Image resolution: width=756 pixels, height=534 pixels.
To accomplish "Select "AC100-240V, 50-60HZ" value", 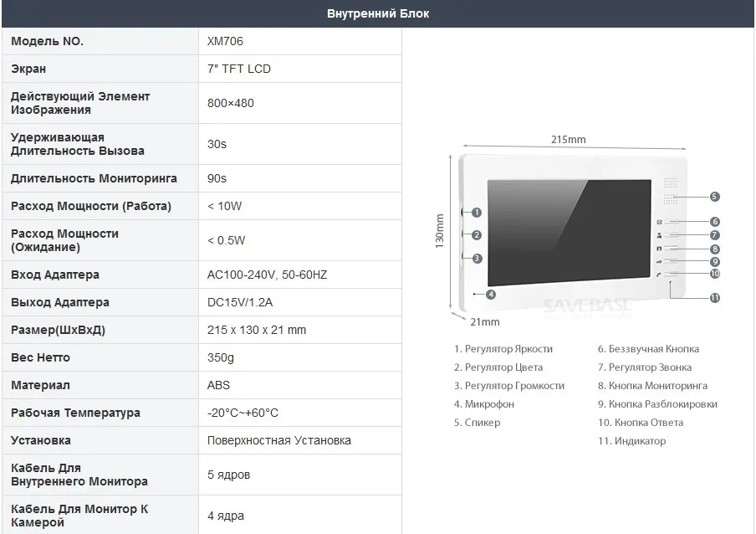I will [267, 275].
